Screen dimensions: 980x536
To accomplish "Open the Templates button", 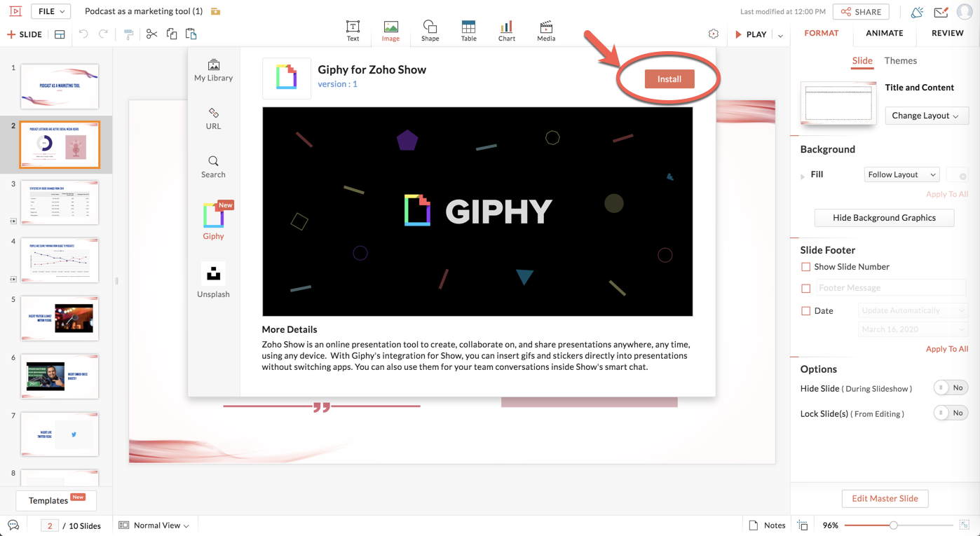I will pyautogui.click(x=56, y=500).
